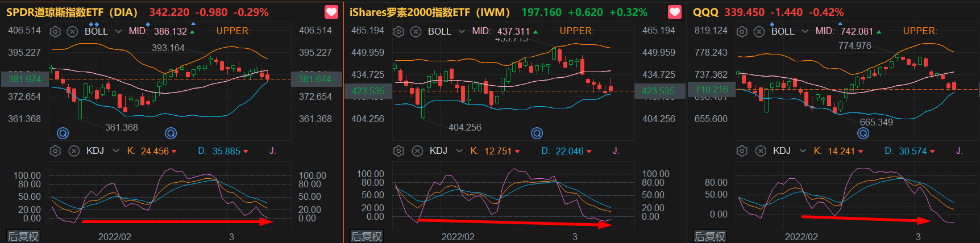Screen dimensions: 980x243
Task: Remove KDJ indicator from the IWM chart
Action: (x=417, y=151)
